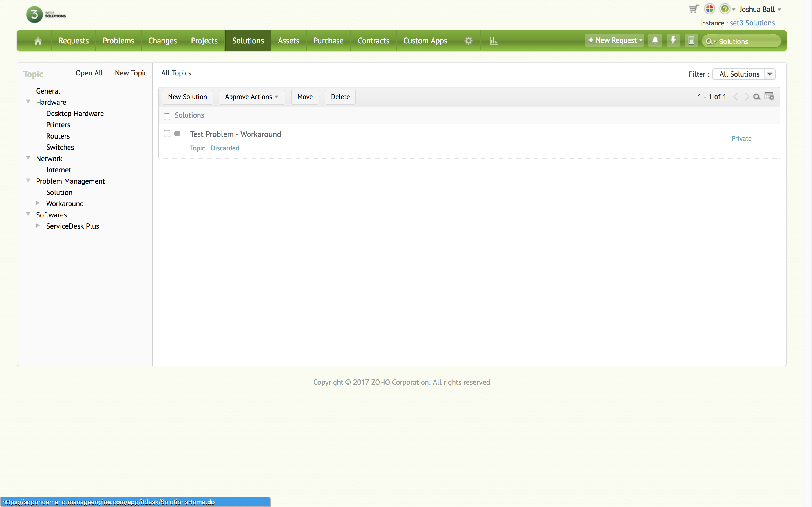Viewport: 812px width, 507px height.
Task: Tick the Test Problem - Workaround checkbox
Action: [167, 134]
